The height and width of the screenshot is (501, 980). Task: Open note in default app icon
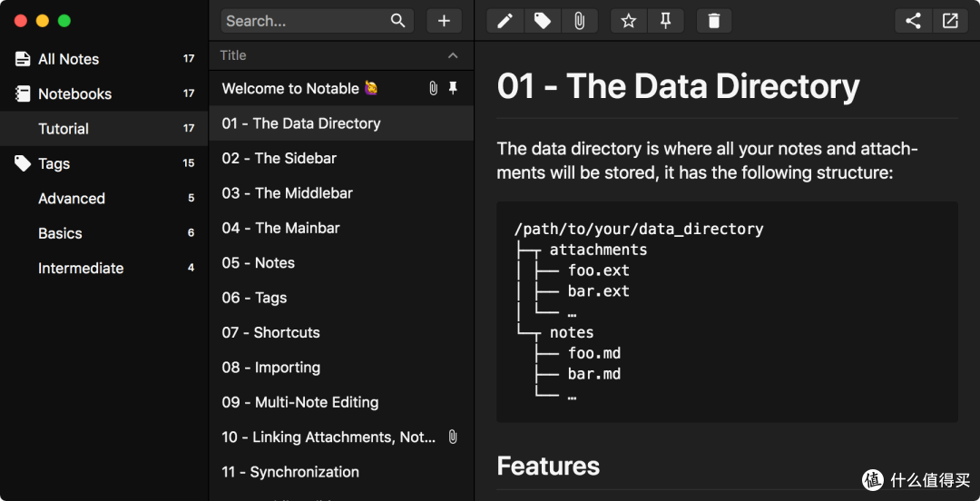(x=950, y=21)
